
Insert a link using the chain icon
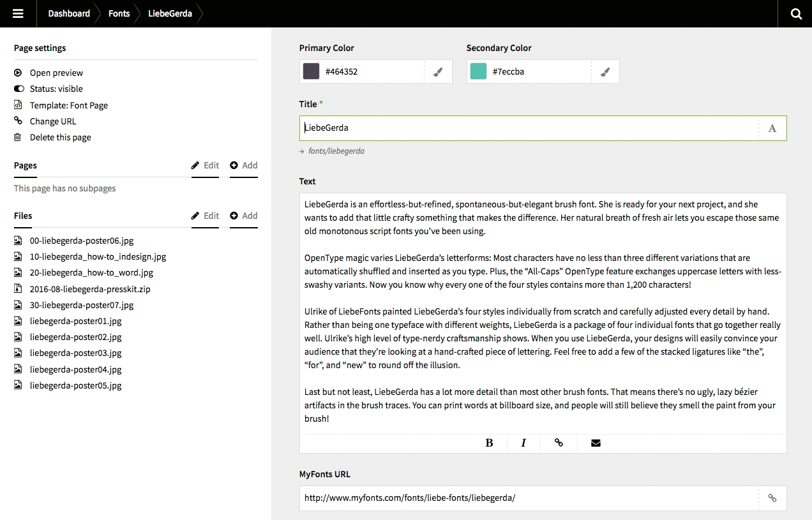coord(559,443)
